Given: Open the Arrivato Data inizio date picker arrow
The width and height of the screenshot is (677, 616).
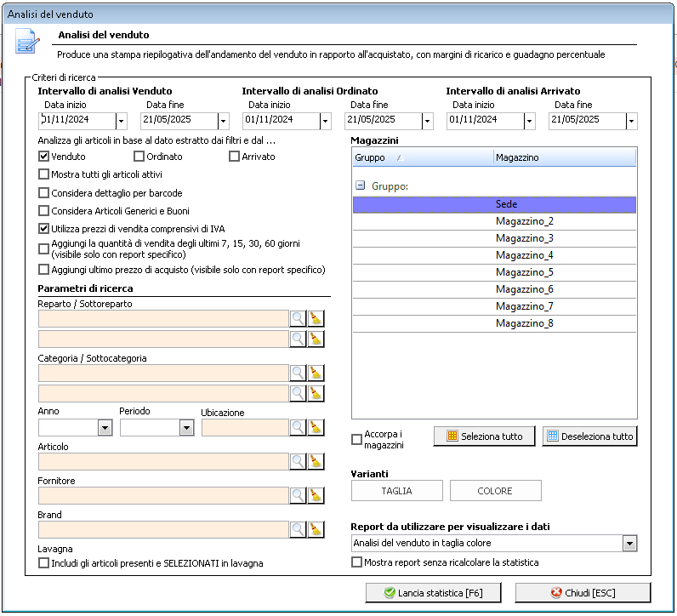Looking at the screenshot, I should [x=529, y=122].
